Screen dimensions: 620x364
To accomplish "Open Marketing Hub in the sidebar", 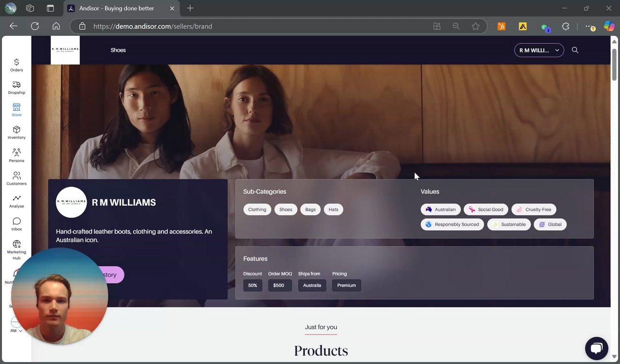I will 16,250.
